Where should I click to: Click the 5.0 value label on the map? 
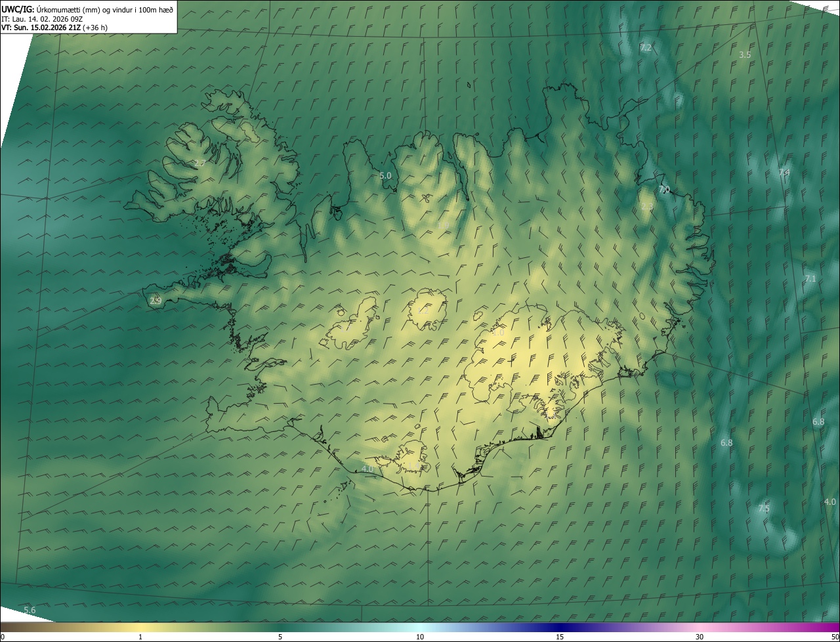click(385, 176)
